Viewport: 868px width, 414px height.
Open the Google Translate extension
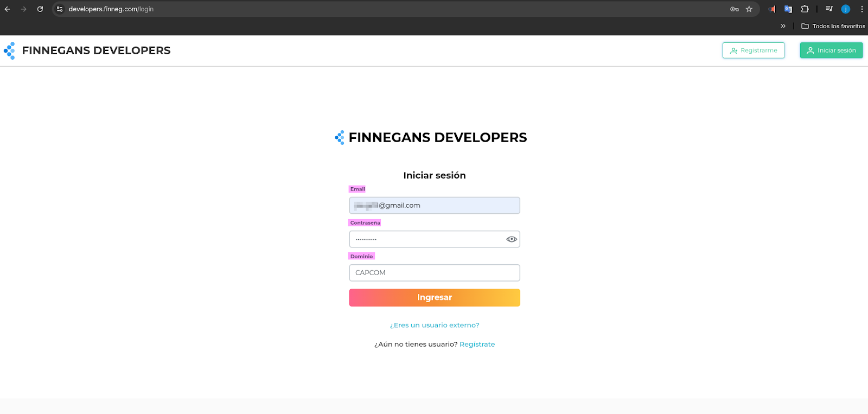point(788,9)
